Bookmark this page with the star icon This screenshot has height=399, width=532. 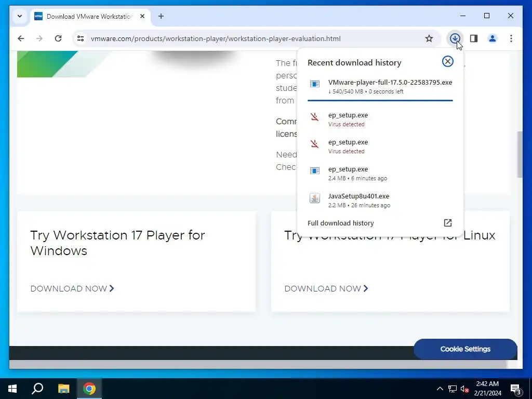pos(429,38)
